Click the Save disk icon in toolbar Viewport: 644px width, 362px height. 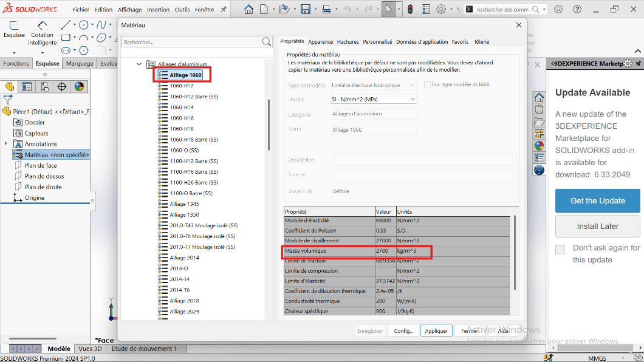click(306, 9)
